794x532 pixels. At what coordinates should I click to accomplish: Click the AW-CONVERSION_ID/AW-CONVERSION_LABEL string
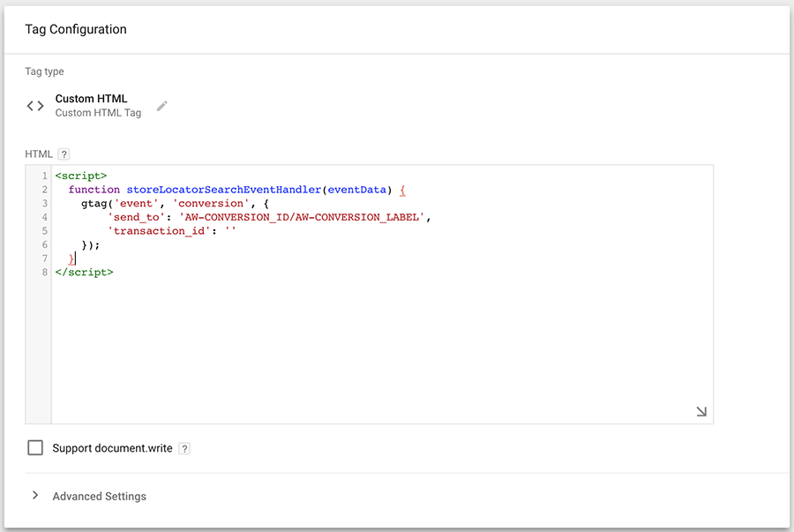click(302, 217)
